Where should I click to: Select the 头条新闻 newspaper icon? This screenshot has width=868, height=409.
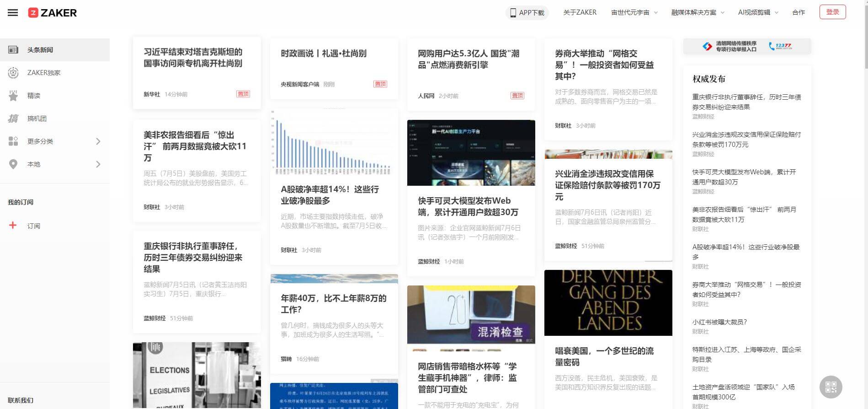point(13,50)
